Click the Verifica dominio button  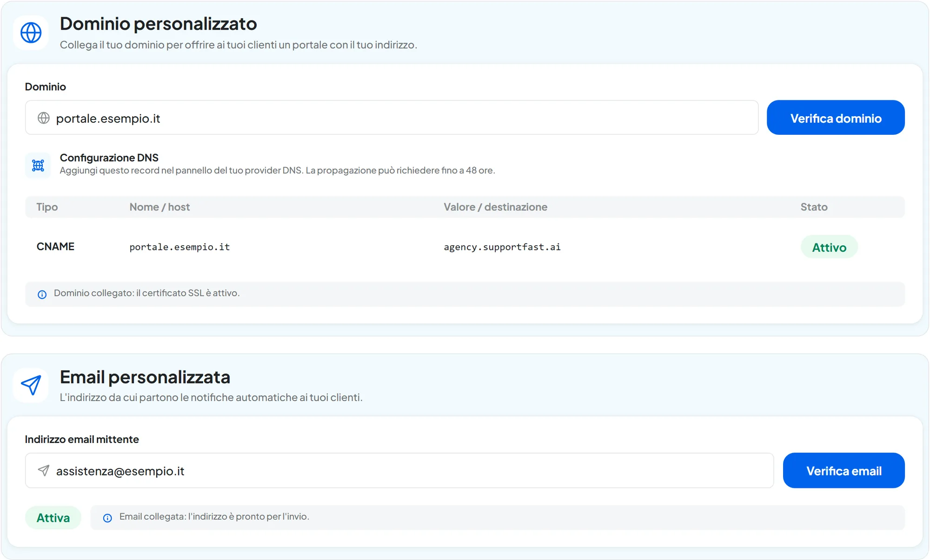[x=836, y=118]
